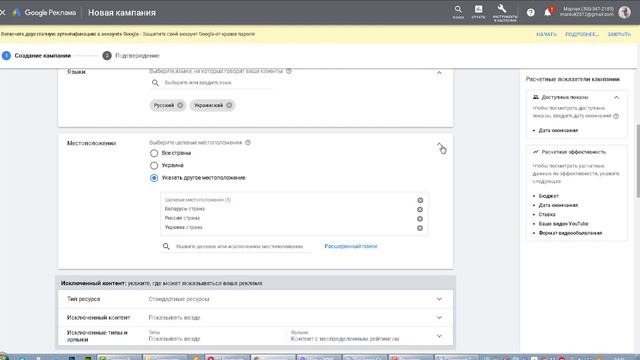Collapse the Местоположения section

440,145
